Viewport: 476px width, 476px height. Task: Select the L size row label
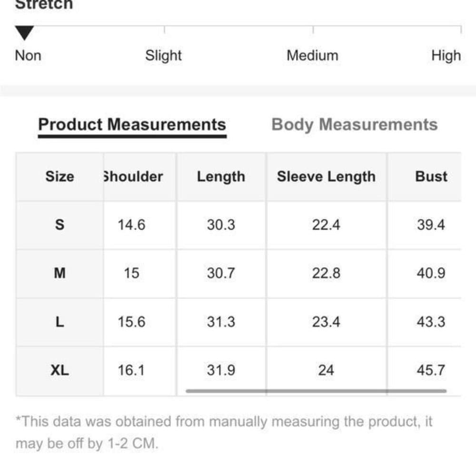click(x=59, y=322)
